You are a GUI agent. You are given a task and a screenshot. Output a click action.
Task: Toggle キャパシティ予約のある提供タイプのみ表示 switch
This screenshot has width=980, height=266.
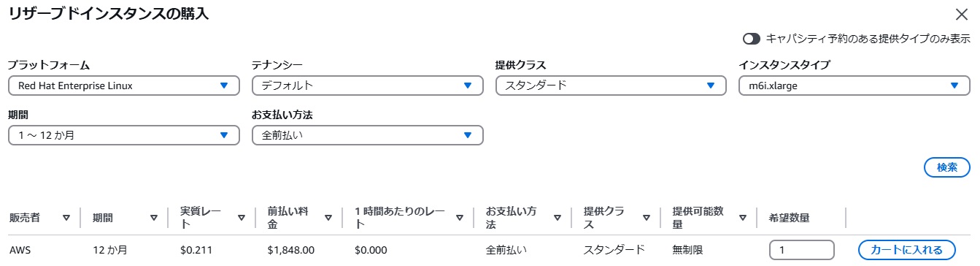click(752, 38)
